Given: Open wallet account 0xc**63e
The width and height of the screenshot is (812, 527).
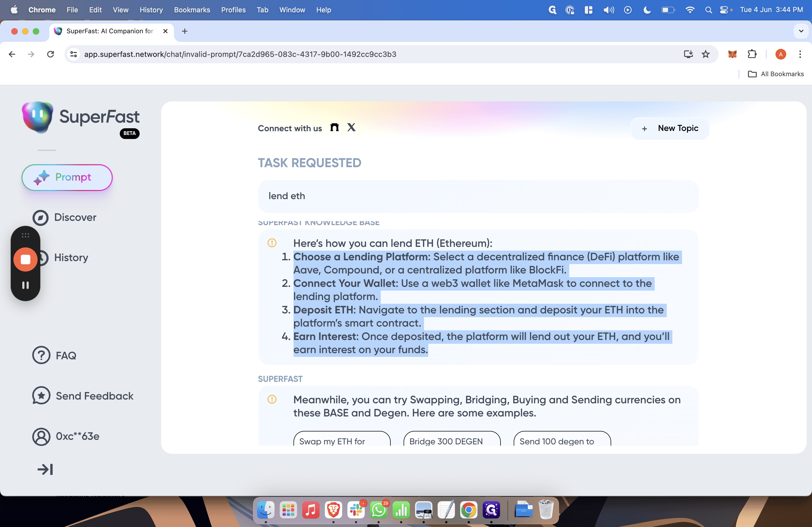Looking at the screenshot, I should point(66,436).
